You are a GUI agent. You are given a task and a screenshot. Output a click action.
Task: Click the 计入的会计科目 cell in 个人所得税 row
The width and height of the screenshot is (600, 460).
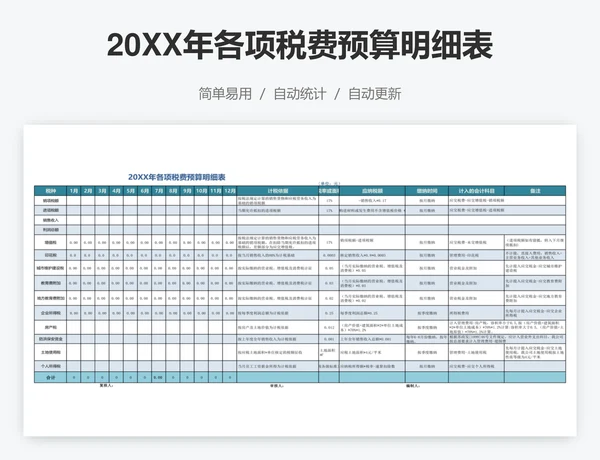coord(476,366)
